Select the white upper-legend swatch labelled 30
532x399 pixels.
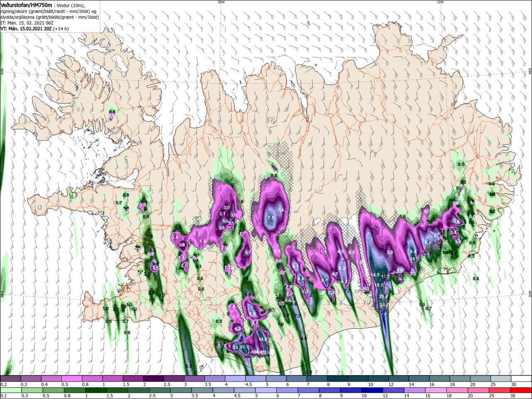(521, 379)
